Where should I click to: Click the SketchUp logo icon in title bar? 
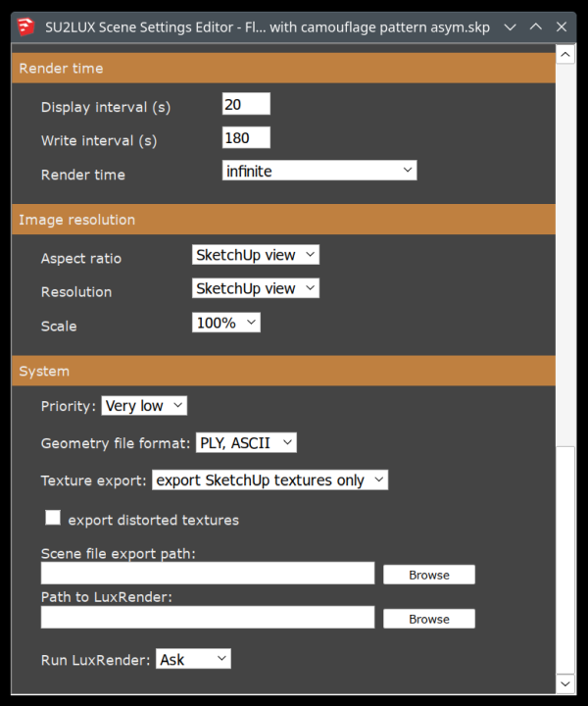(x=25, y=27)
